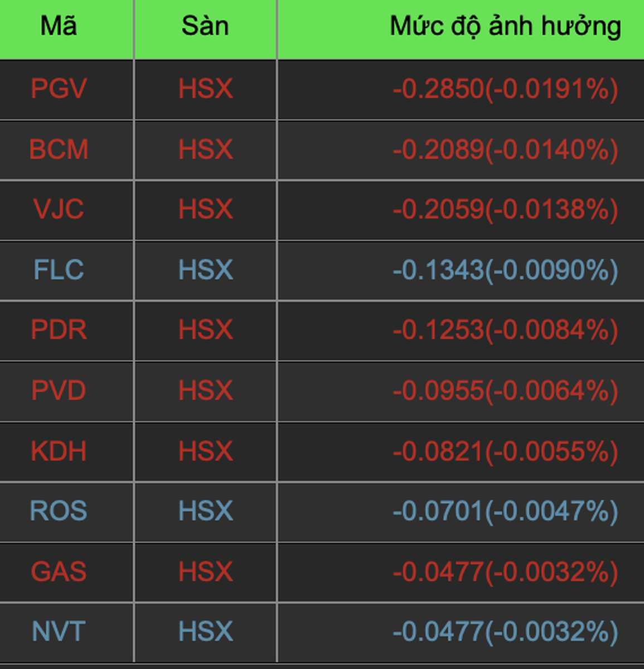
Task: Select the BCM stock code
Action: click(59, 150)
